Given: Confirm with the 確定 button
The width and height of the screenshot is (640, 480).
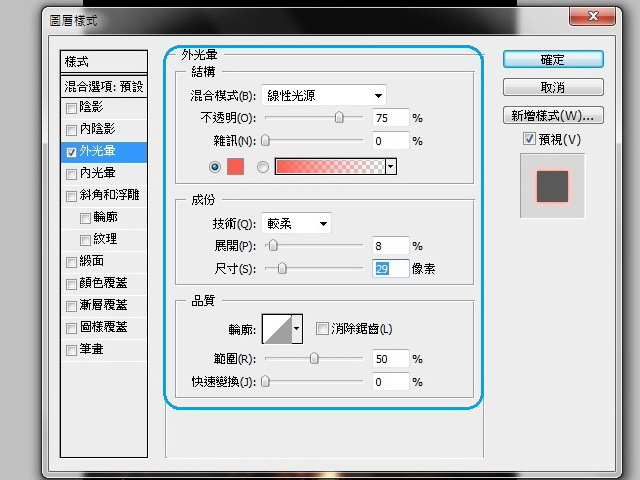Looking at the screenshot, I should tap(553, 60).
